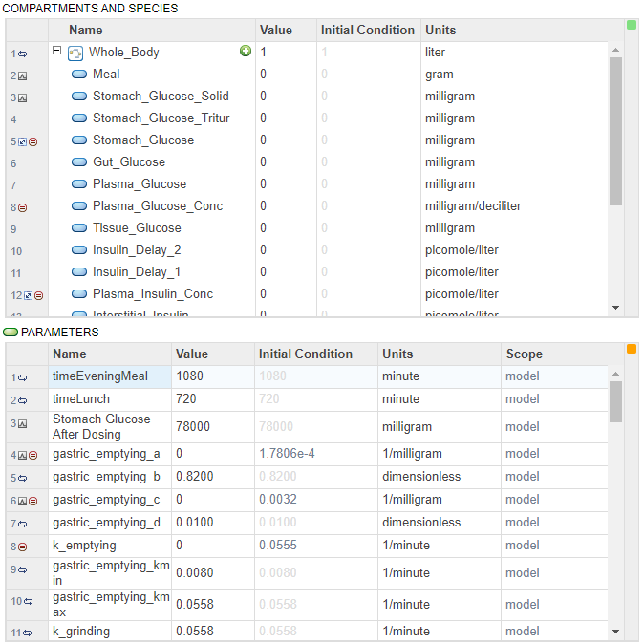Click the Whole_Body value cell showing 1
This screenshot has width=644, height=644.
click(x=286, y=53)
